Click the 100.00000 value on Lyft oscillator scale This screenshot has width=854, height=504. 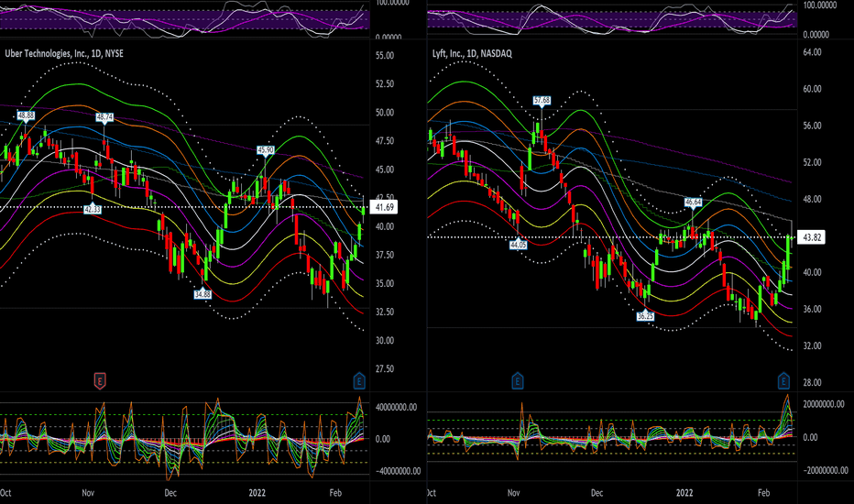pos(820,5)
